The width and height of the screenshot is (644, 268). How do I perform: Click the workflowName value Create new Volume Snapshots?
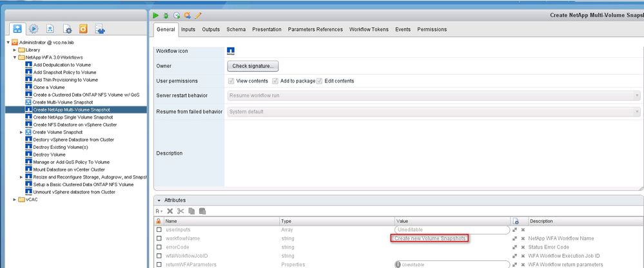pyautogui.click(x=429, y=238)
